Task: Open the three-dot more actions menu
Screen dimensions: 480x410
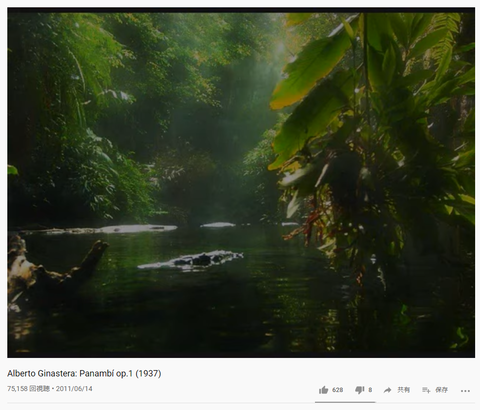Action: click(x=465, y=391)
